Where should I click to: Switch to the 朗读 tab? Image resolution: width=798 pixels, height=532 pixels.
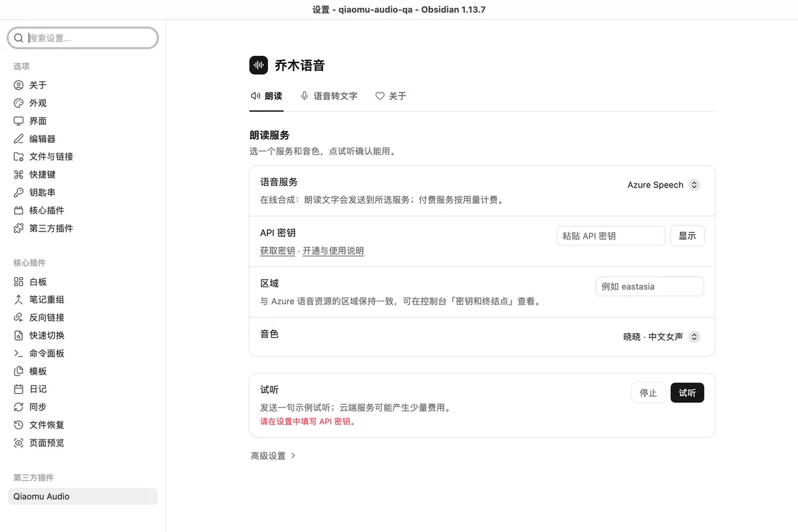pos(266,96)
